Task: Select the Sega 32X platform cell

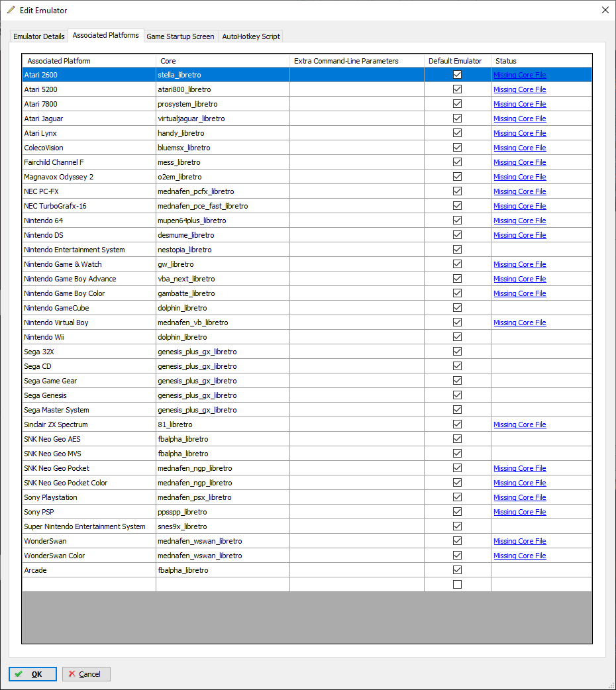Action: pos(89,352)
